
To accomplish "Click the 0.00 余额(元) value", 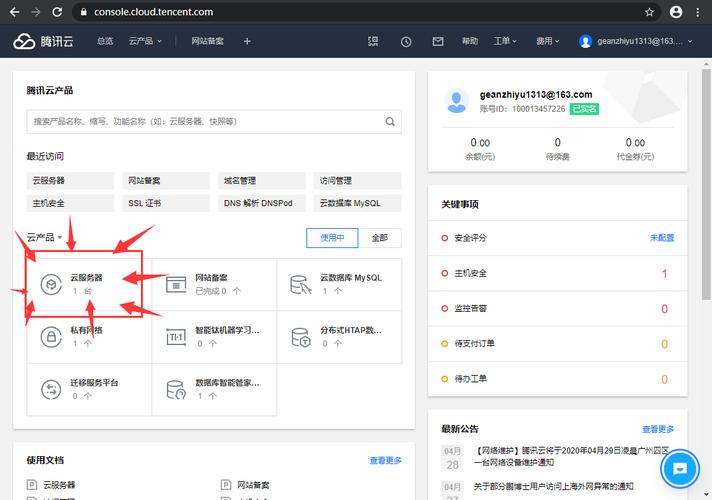I will [480, 143].
